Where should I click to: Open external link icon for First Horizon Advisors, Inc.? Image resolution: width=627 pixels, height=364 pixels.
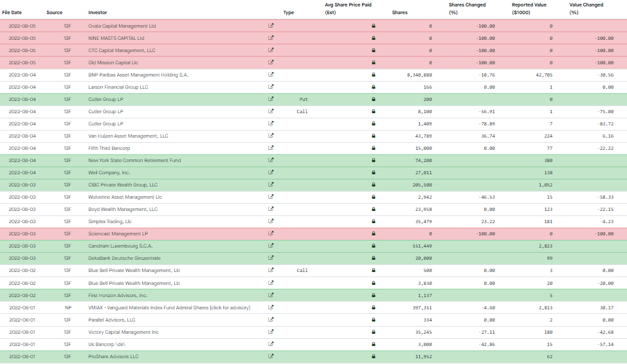[271, 295]
